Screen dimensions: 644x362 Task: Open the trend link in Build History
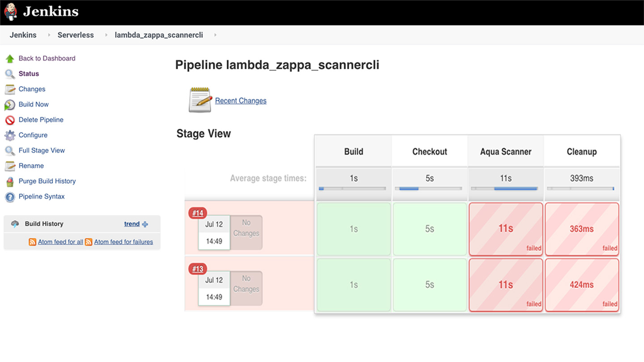click(x=132, y=224)
